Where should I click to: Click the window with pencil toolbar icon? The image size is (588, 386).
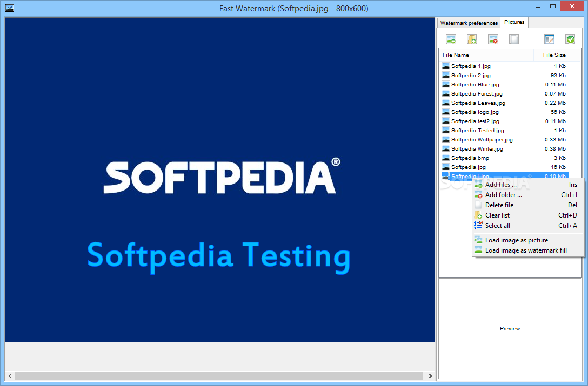pyautogui.click(x=549, y=39)
